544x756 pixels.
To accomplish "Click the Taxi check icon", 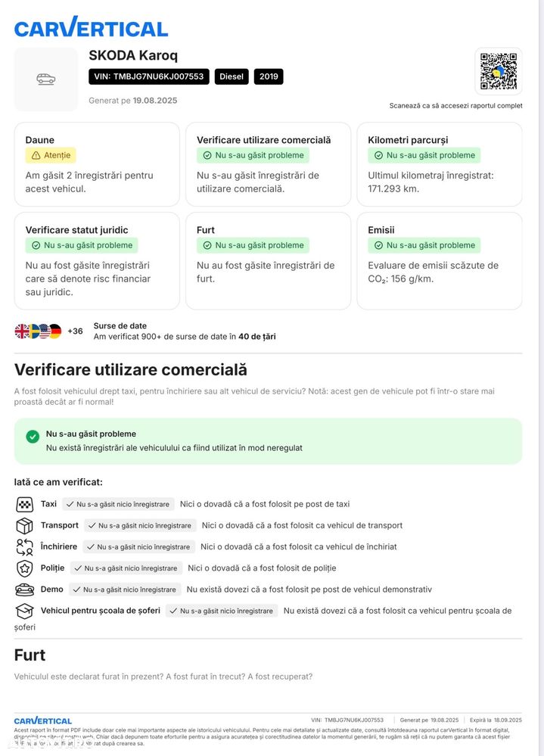I will [24, 504].
